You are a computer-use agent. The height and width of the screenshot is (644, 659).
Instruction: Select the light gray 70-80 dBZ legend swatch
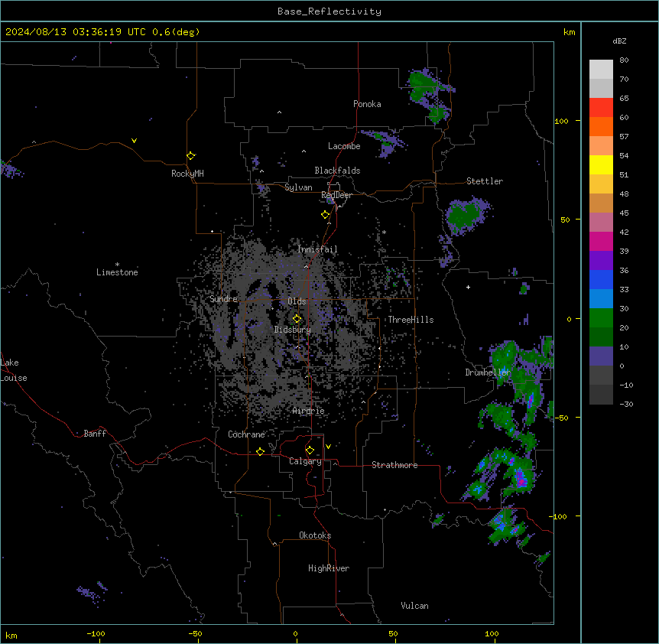pos(601,70)
